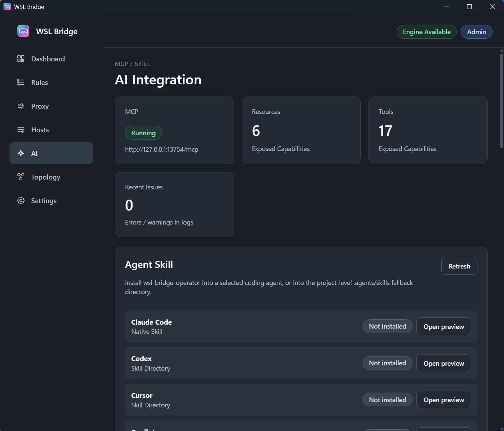Image resolution: width=504 pixels, height=431 pixels.
Task: Open preview for Codex
Action: point(444,363)
